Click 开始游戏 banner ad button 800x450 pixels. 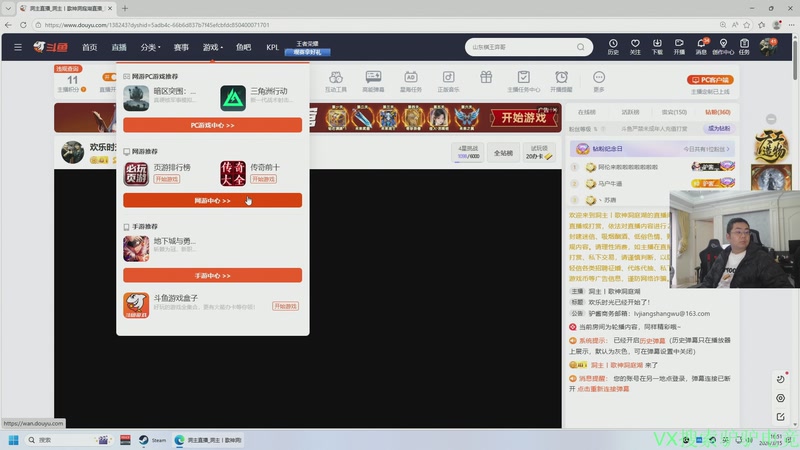[x=524, y=118]
